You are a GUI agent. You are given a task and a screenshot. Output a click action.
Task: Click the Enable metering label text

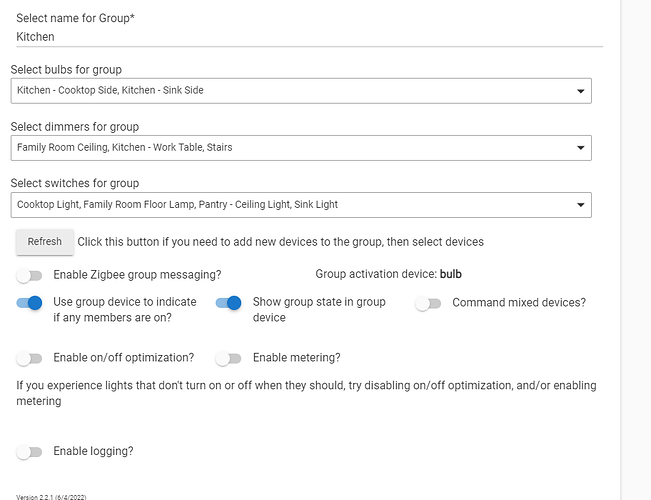[297, 358]
